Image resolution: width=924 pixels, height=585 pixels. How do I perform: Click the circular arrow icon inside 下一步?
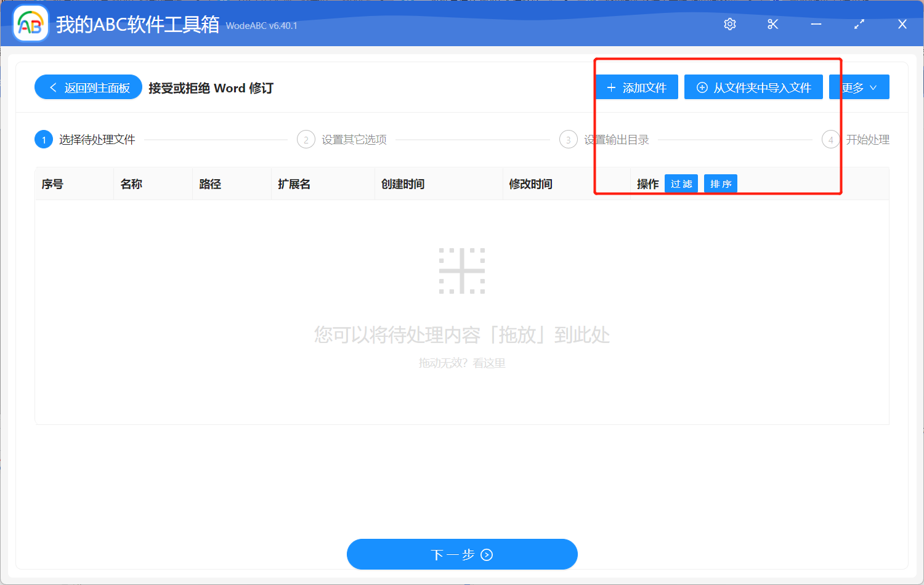tap(487, 554)
